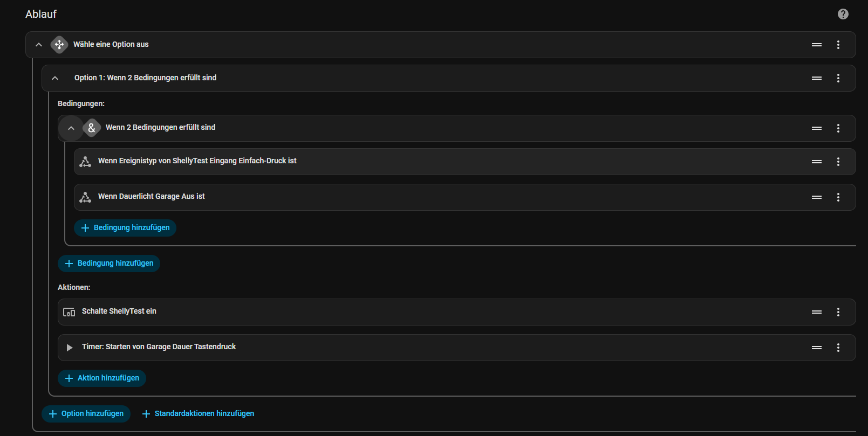Click the ampersand AND-condition icon

click(x=92, y=128)
